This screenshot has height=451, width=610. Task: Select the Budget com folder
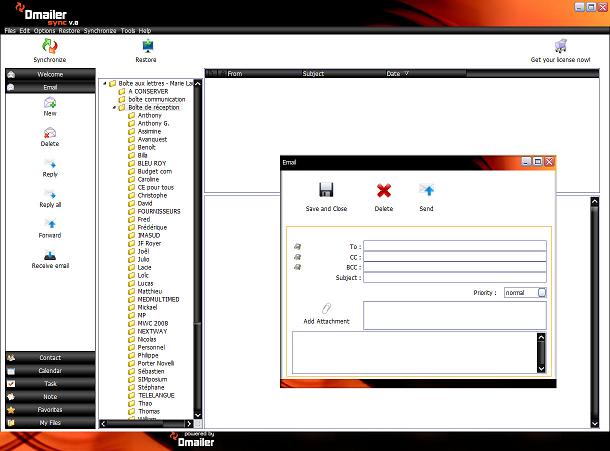tap(154, 172)
